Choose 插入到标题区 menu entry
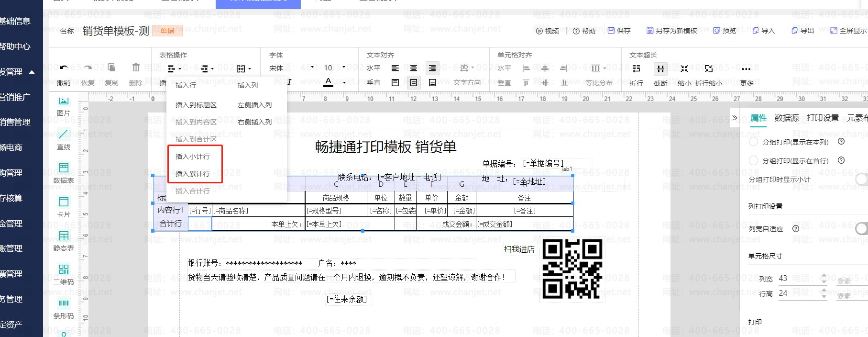This screenshot has height=337, width=868. 196,105
